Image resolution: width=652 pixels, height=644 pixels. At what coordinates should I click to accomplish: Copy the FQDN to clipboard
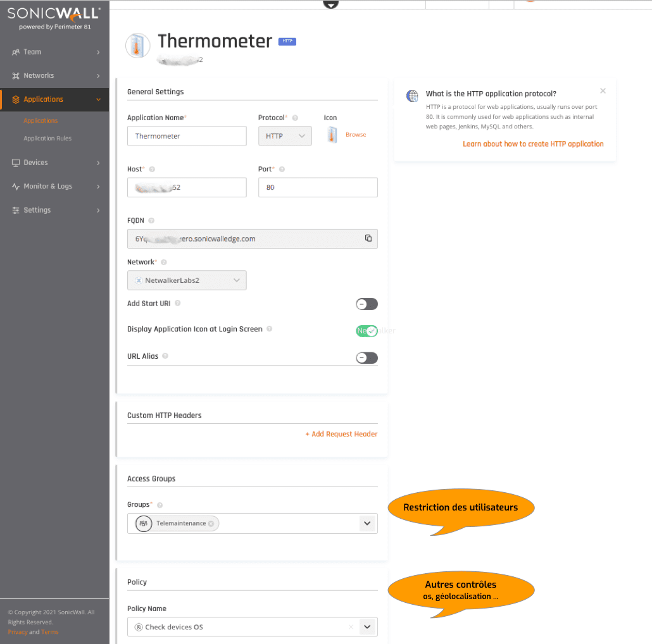pyautogui.click(x=368, y=238)
